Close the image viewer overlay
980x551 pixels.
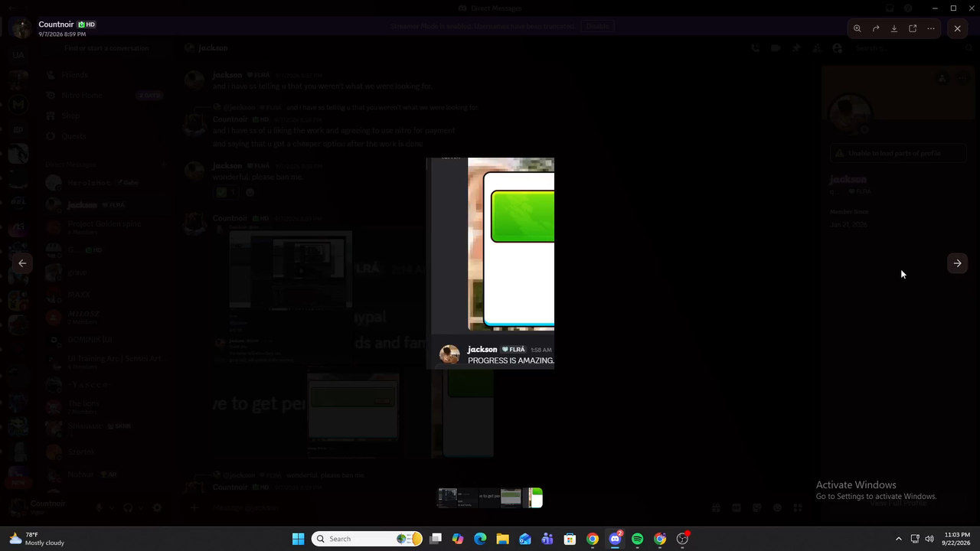pyautogui.click(x=957, y=28)
